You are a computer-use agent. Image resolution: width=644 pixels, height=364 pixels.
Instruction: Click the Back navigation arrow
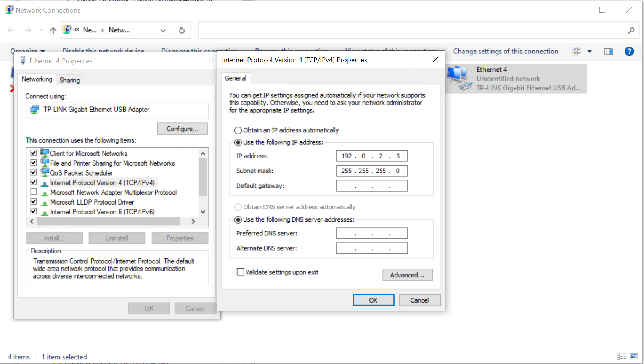(11, 30)
